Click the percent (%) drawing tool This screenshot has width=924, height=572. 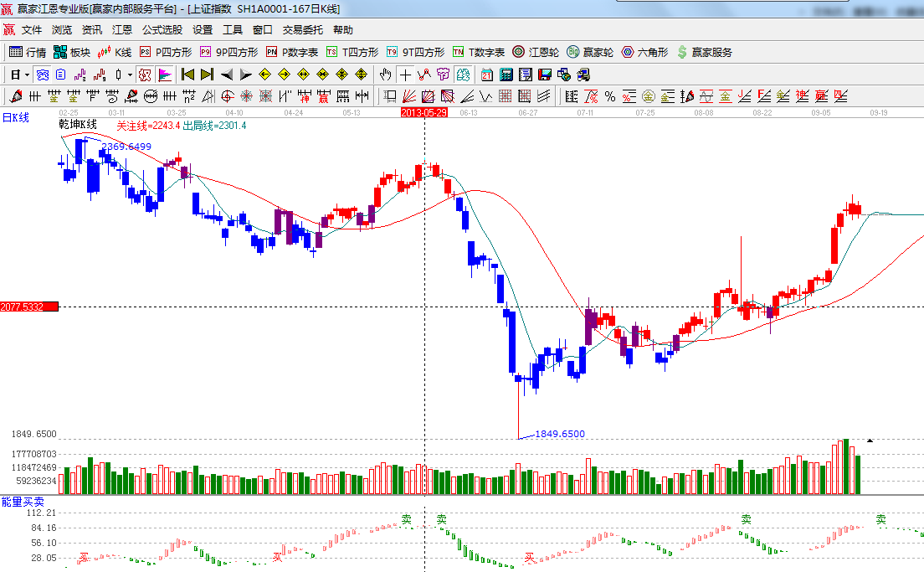click(x=610, y=95)
